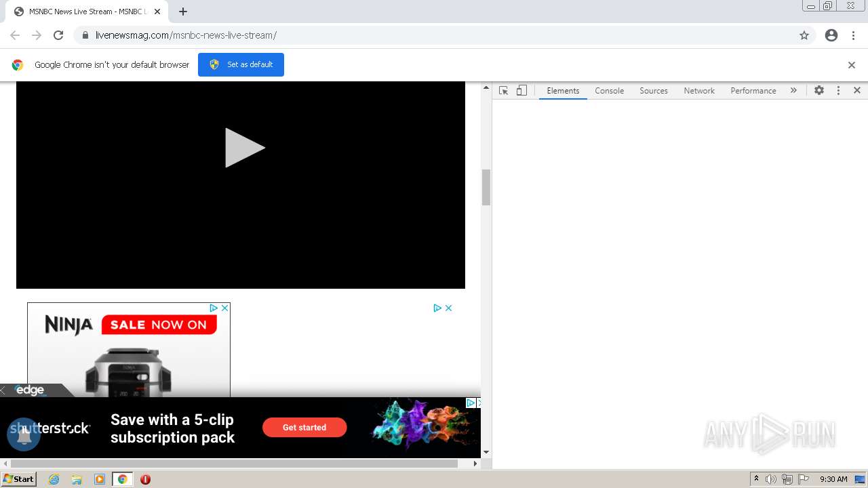Go back to the previous page
The width and height of the screenshot is (868, 488).
[x=15, y=35]
